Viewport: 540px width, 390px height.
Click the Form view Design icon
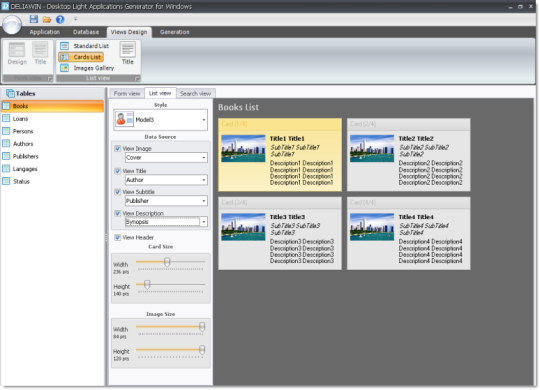[x=17, y=53]
